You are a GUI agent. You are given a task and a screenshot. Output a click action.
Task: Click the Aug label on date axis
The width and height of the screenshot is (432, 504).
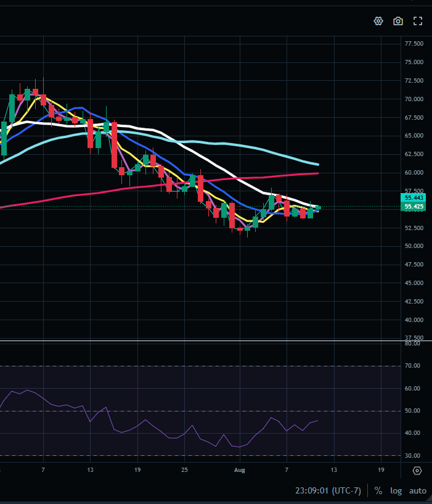tap(239, 470)
